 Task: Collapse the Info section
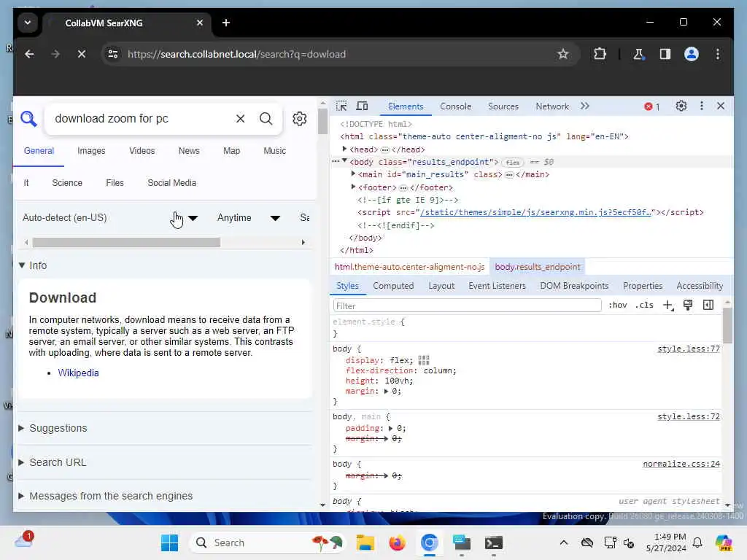[33, 265]
